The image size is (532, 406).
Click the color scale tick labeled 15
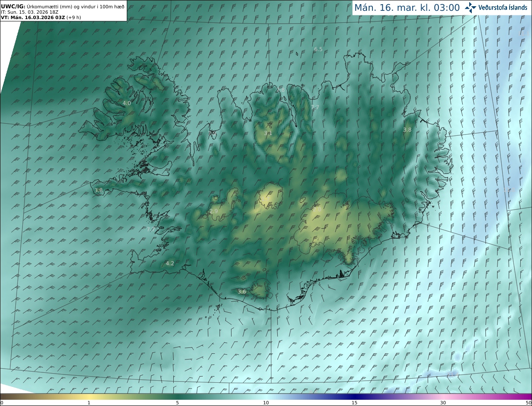[355, 403]
